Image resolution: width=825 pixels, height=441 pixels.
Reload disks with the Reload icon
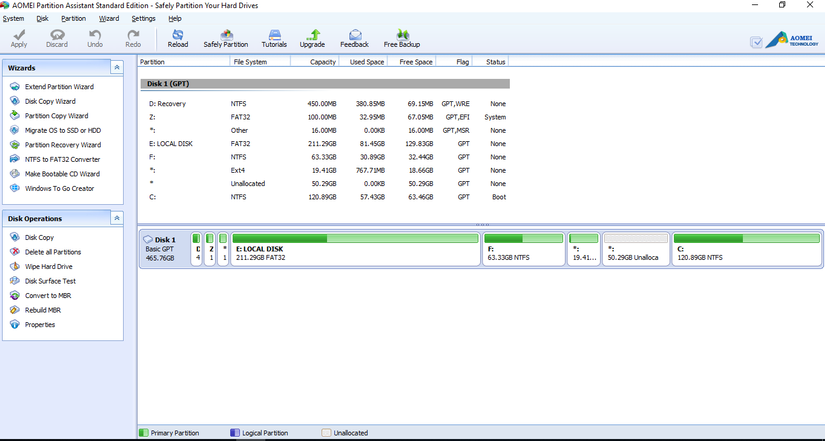[178, 35]
